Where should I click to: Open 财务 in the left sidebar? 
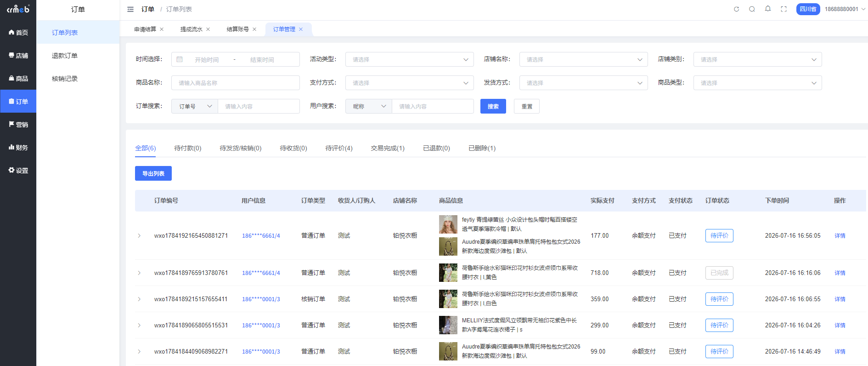pos(18,147)
